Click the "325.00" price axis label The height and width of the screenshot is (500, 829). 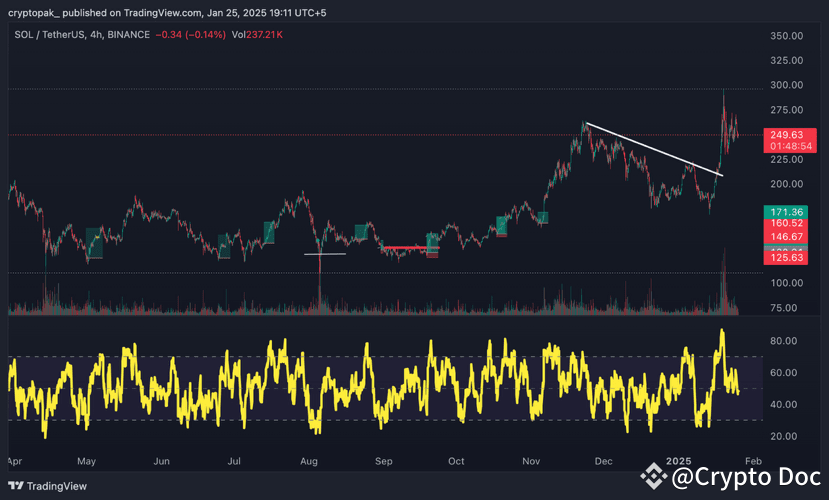(787, 60)
